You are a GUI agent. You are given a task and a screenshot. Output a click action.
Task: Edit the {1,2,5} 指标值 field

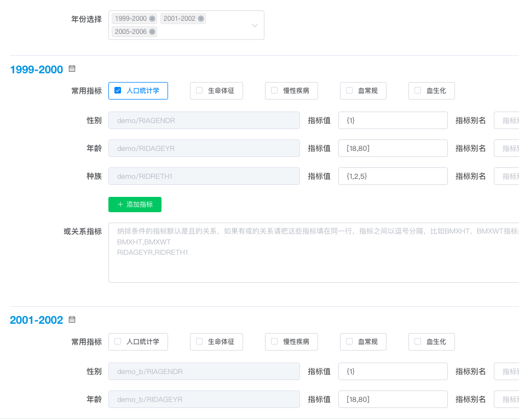[393, 176]
